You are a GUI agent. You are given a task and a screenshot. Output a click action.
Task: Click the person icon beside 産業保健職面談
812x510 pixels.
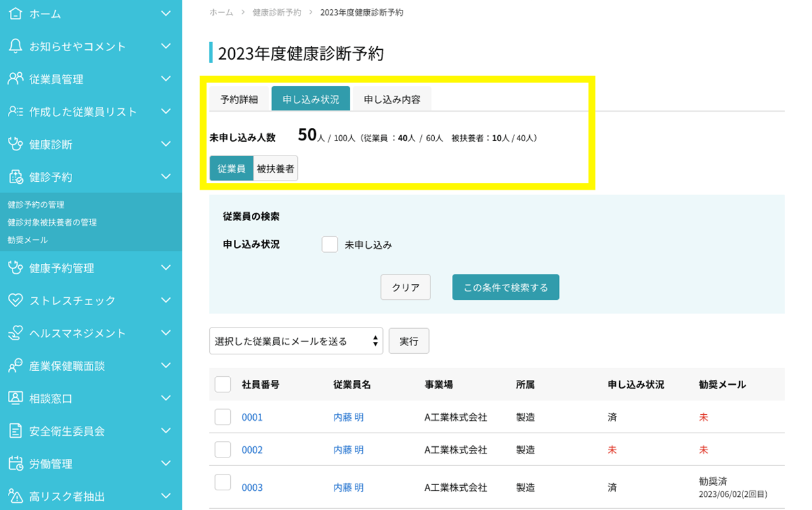coord(15,366)
